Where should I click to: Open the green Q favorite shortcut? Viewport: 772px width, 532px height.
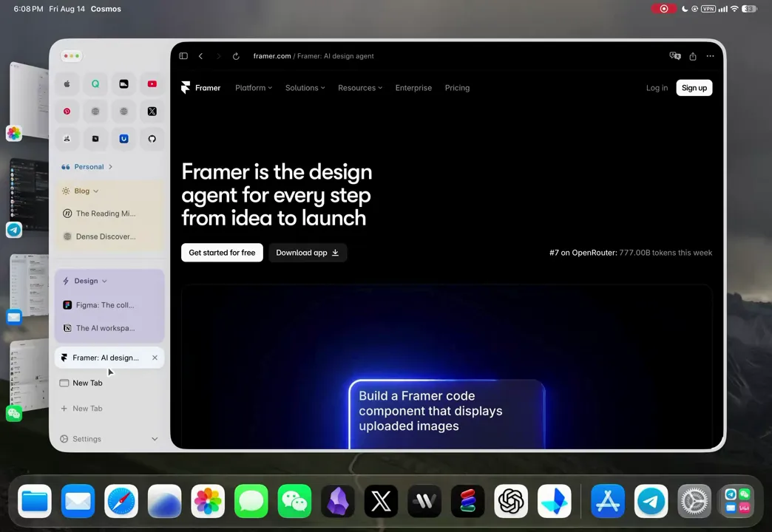[x=95, y=84]
